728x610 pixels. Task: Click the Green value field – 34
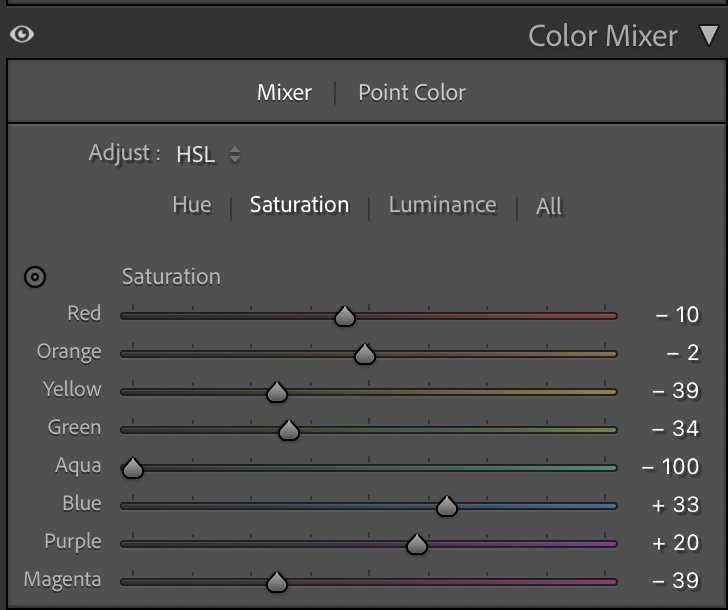coord(675,429)
